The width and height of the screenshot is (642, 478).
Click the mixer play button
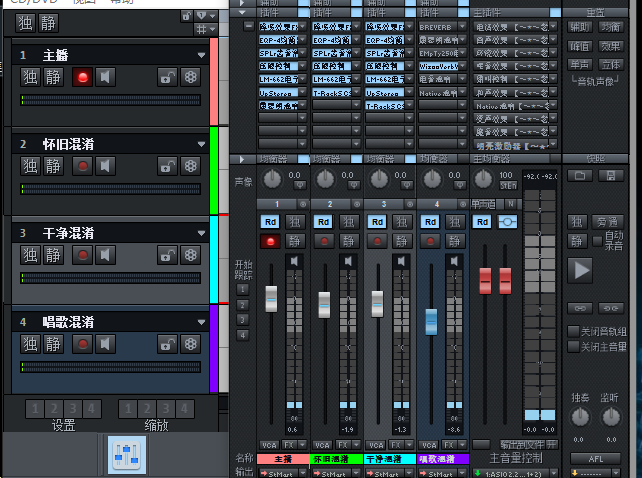point(580,270)
